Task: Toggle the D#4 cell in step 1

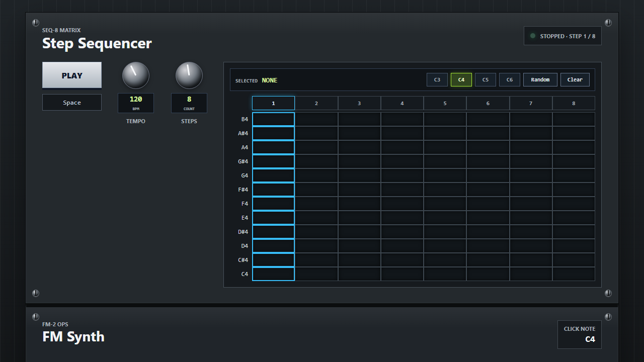Action: [273, 232]
